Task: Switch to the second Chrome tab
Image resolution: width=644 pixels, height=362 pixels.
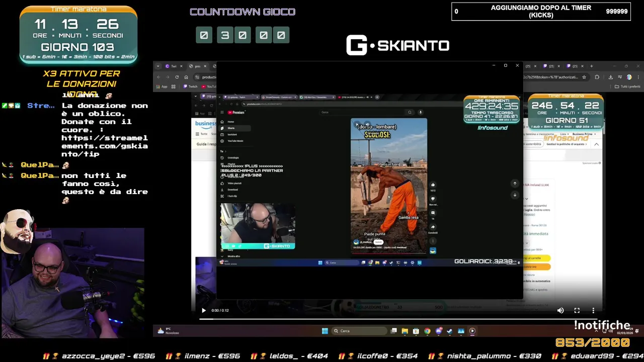Action: tap(197, 66)
